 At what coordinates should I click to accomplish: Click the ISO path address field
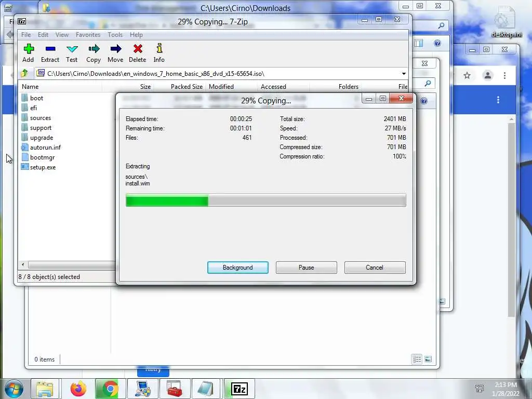(x=221, y=74)
